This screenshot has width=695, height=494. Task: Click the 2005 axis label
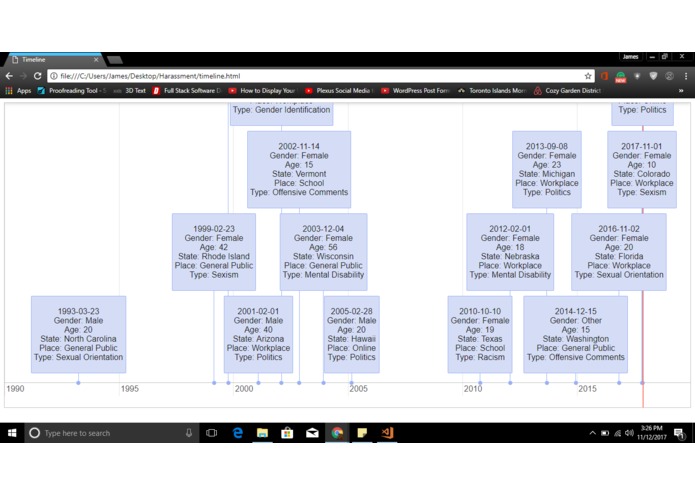pyautogui.click(x=359, y=389)
